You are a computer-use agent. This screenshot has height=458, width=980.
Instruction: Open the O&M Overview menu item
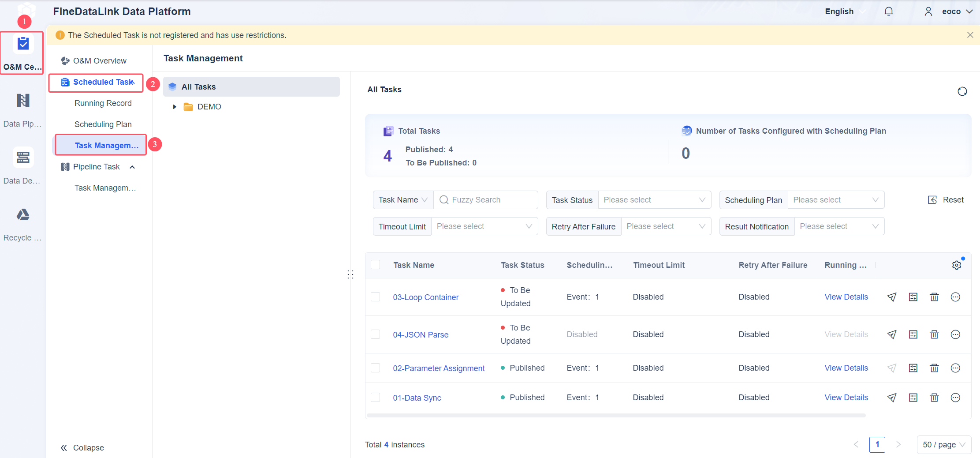pyautogui.click(x=100, y=61)
